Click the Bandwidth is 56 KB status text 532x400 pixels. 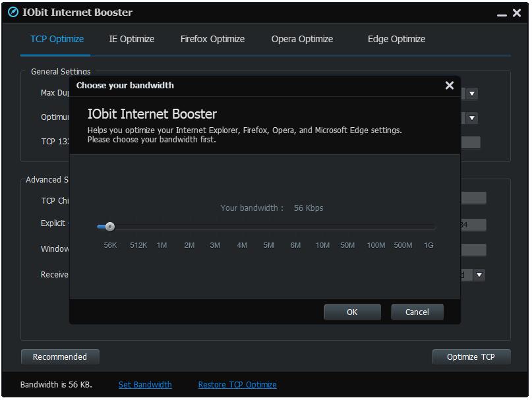[56, 384]
